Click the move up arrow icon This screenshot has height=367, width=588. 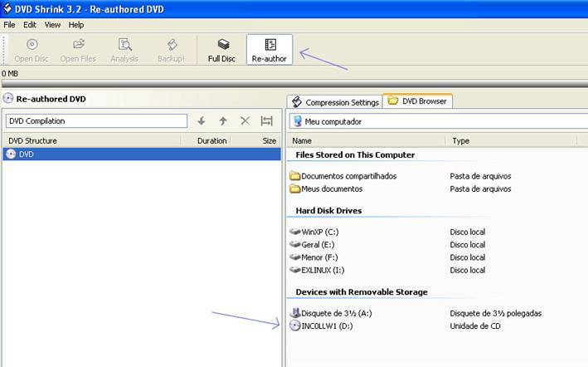[223, 121]
